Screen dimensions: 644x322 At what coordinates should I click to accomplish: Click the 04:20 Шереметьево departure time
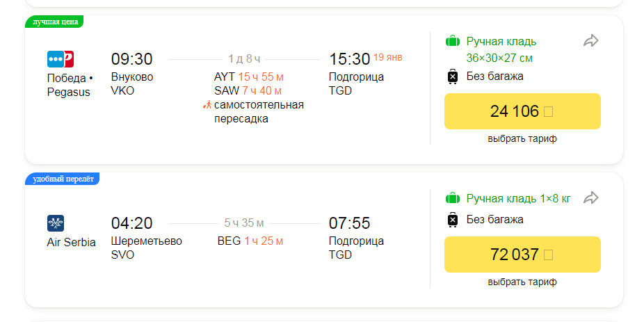pos(131,223)
